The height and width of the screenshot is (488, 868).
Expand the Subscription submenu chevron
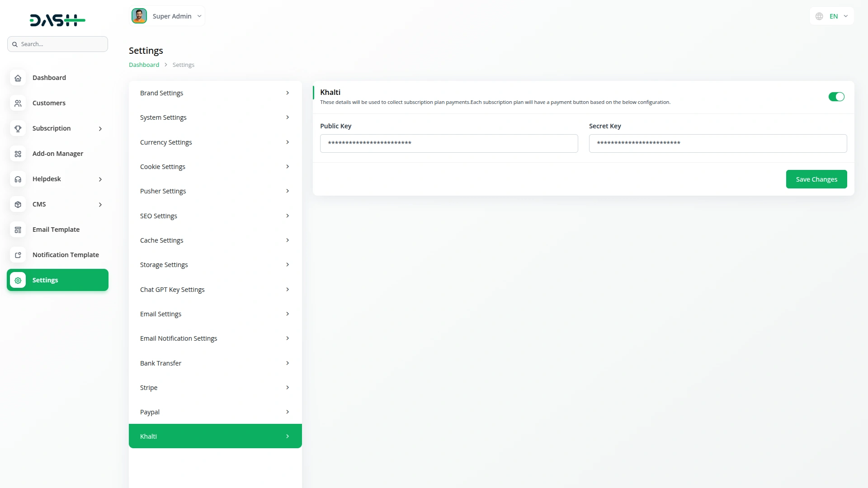click(100, 129)
